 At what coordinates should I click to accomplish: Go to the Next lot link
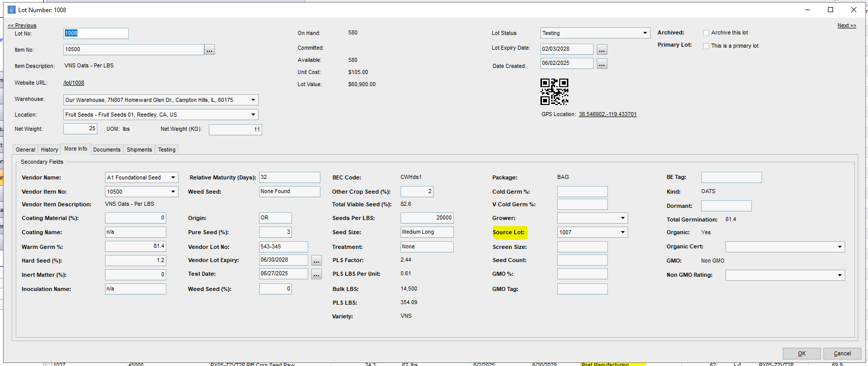847,25
